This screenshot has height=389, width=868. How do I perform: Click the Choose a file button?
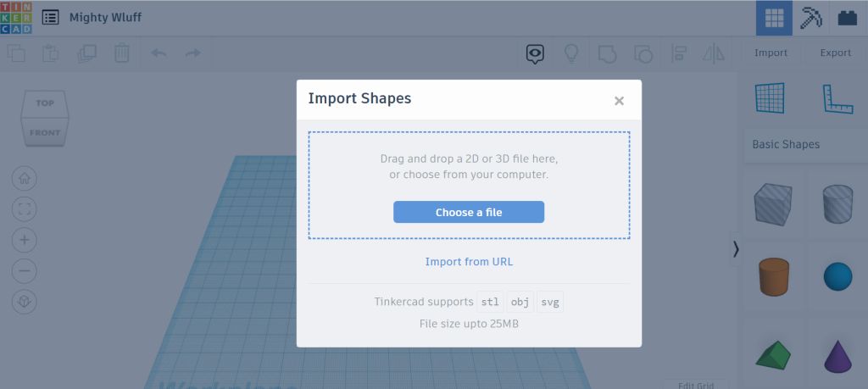469,212
